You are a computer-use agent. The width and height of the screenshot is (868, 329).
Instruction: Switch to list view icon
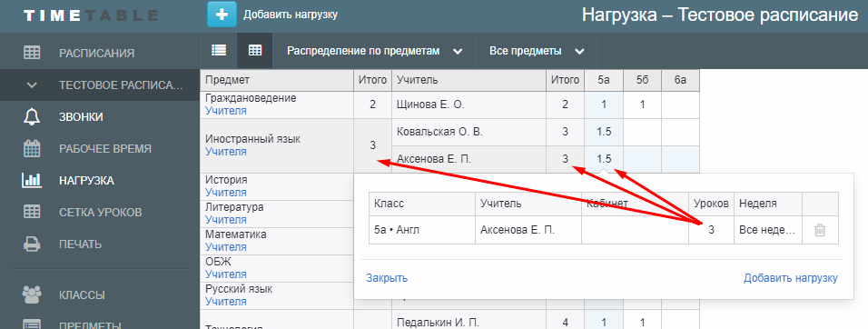pos(219,50)
